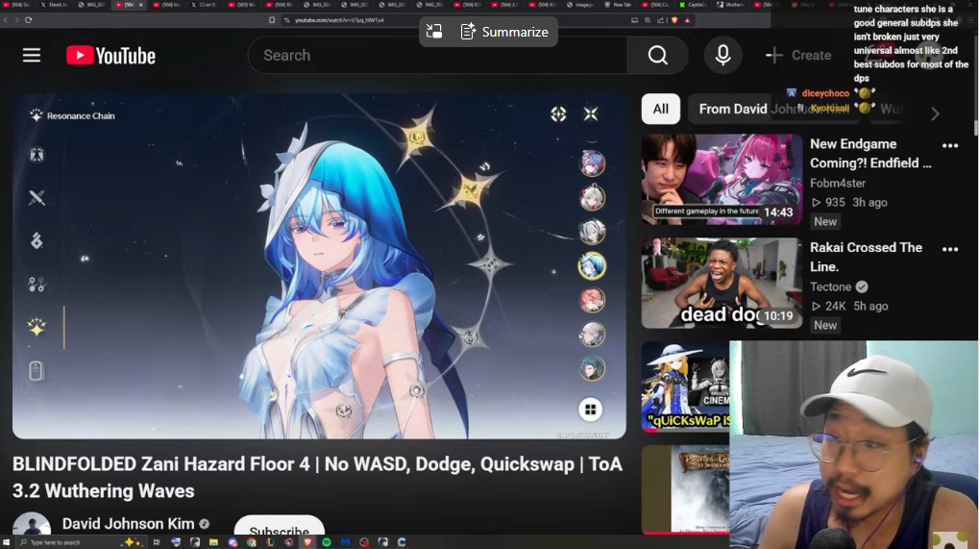980x549 pixels.
Task: Open the Rakai Crossed The Line thumbnail
Action: pyautogui.click(x=722, y=283)
